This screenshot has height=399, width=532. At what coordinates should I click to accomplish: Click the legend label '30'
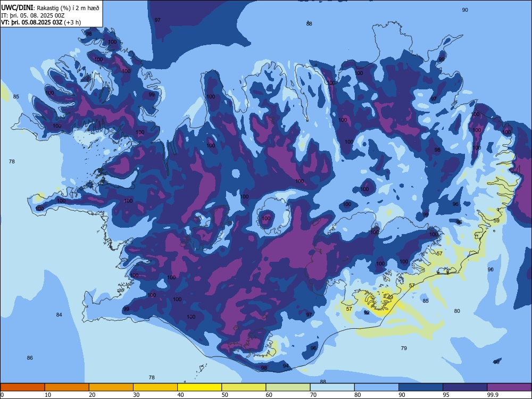pos(136,395)
